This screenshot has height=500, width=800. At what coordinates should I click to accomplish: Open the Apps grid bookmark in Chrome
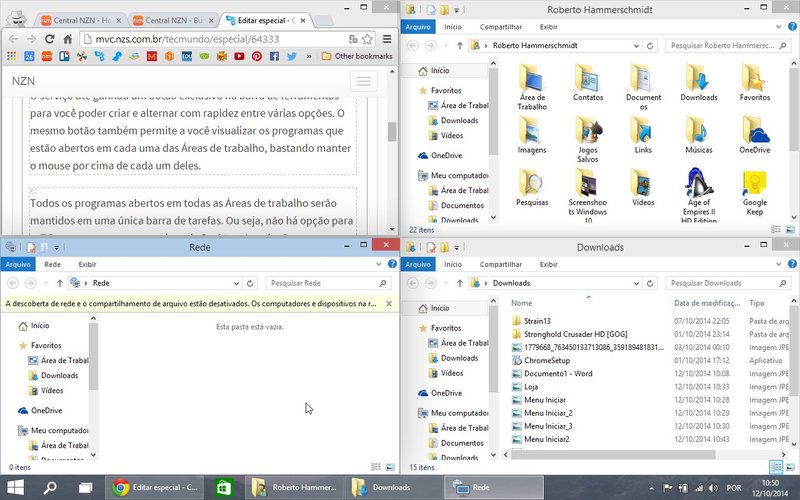click(11, 56)
